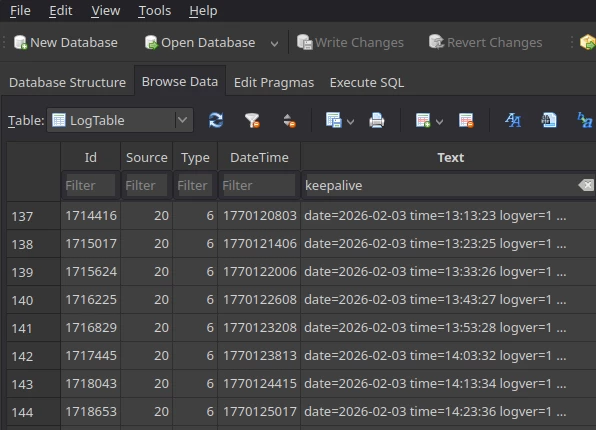The width and height of the screenshot is (596, 430).
Task: Sort by the Id column header
Action: coord(90,157)
